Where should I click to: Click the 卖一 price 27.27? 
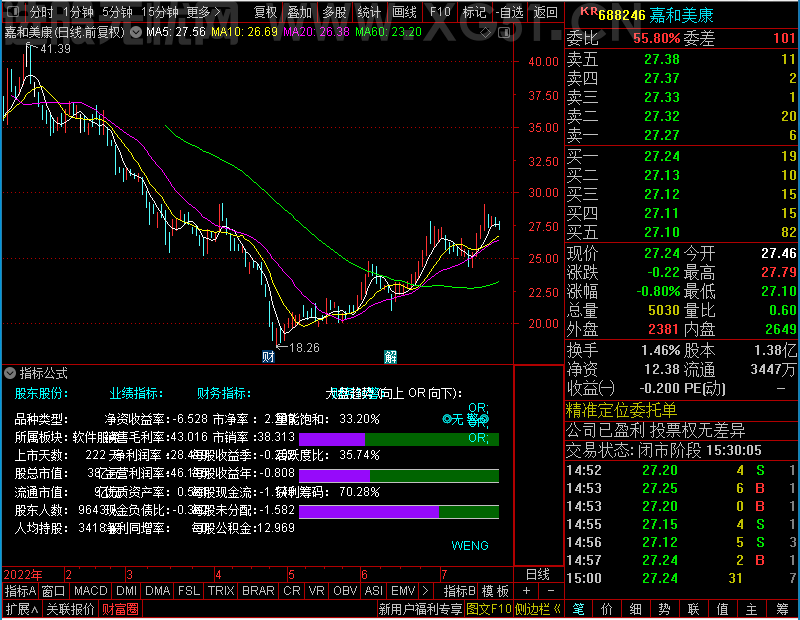tap(662, 135)
